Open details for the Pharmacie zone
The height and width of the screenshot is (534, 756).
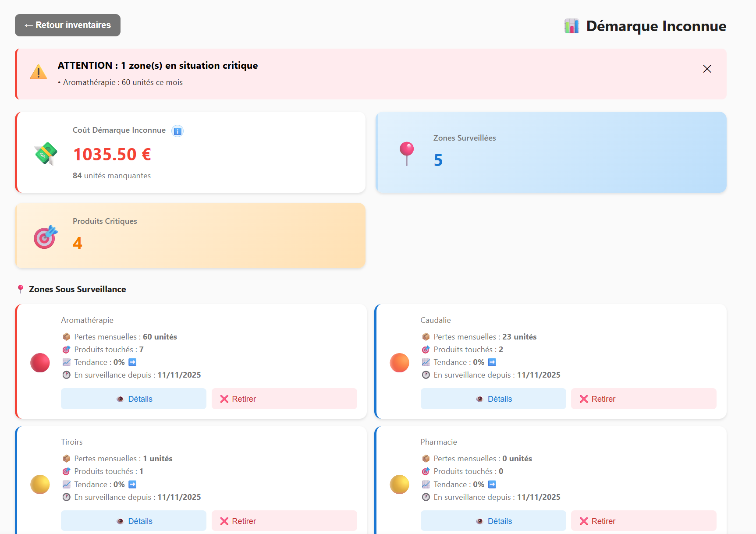point(493,521)
